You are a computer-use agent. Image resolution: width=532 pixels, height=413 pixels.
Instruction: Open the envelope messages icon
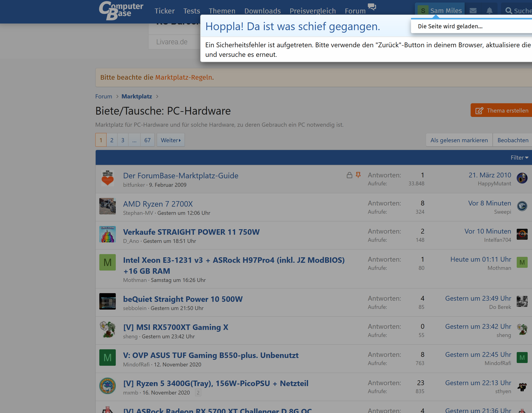pos(473,11)
